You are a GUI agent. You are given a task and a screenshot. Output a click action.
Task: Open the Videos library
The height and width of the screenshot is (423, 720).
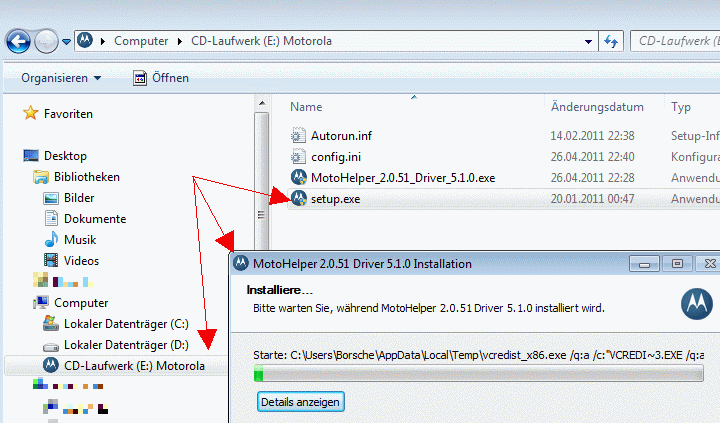(81, 261)
